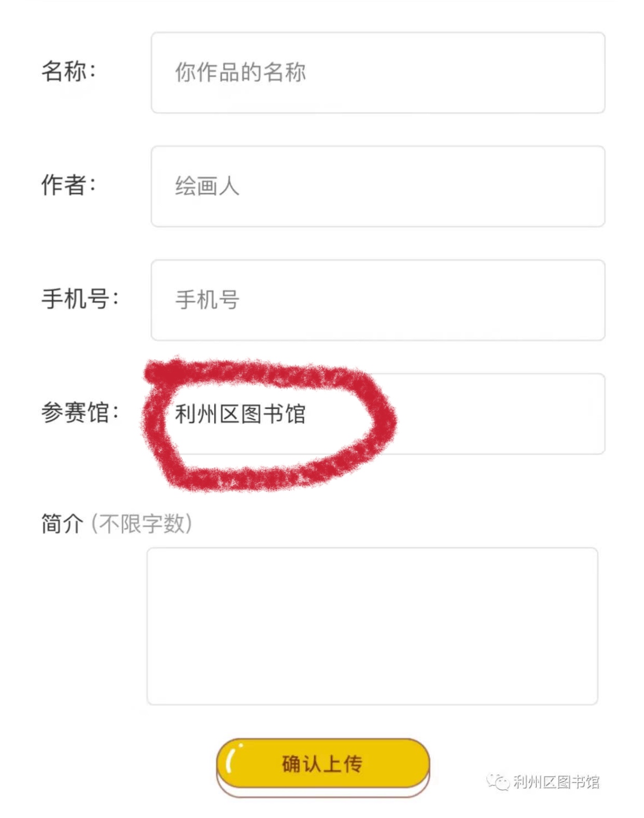Tap the 手机号: label text
Image resolution: width=644 pixels, height=818 pixels.
tap(80, 299)
